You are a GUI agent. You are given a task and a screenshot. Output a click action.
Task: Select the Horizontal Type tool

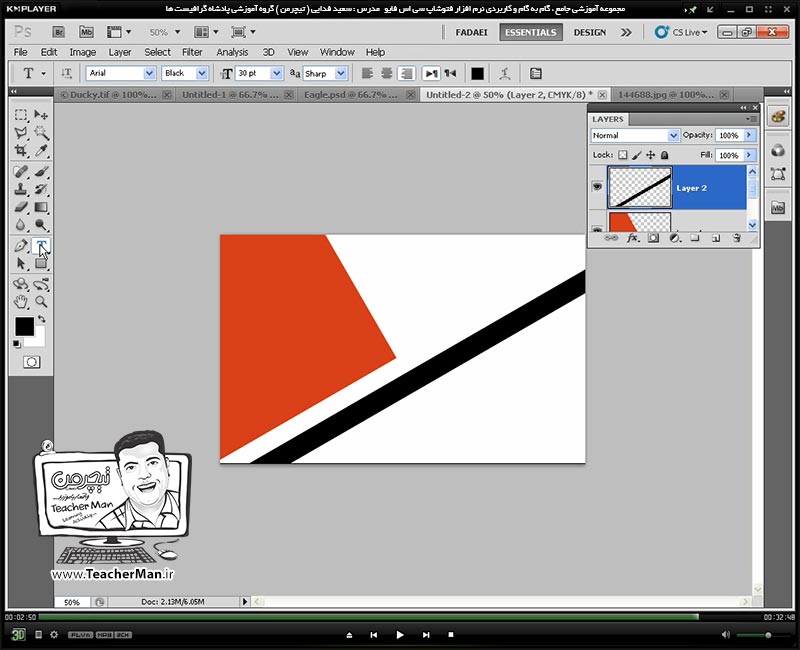pyautogui.click(x=41, y=245)
